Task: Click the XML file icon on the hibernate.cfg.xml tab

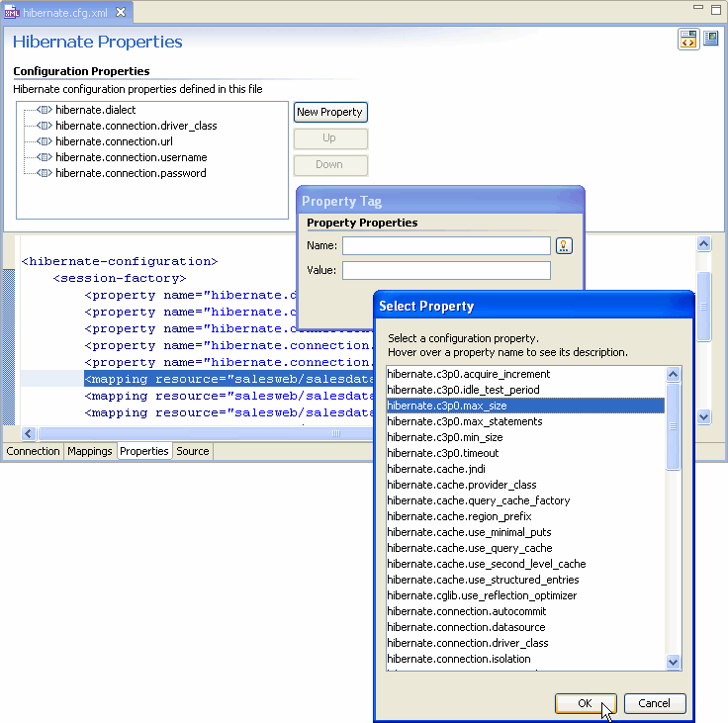Action: [11, 12]
